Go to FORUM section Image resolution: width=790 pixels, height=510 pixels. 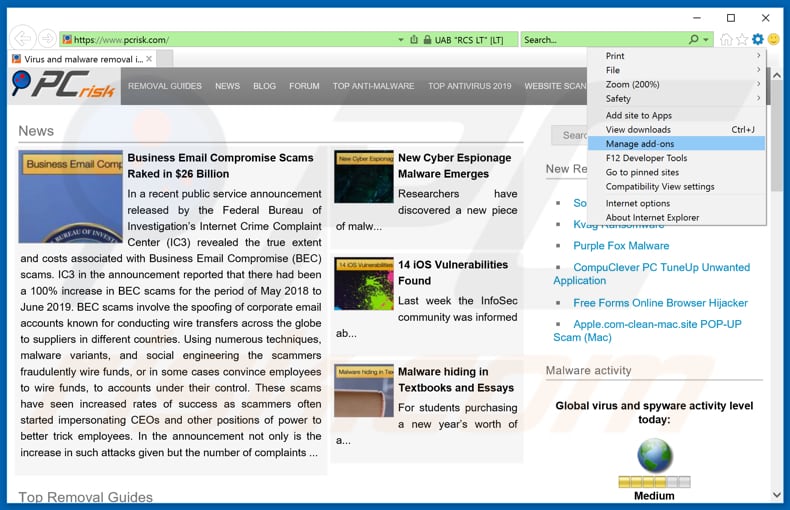click(304, 86)
